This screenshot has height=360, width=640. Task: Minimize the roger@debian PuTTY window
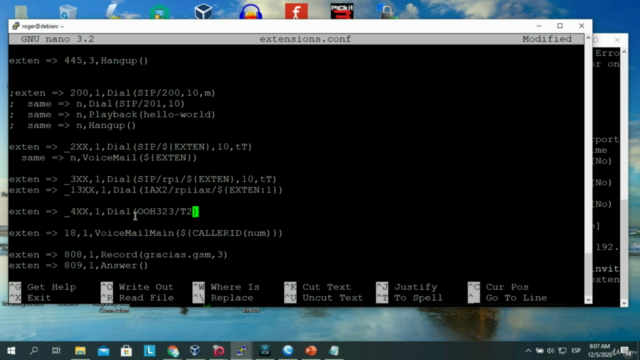(x=539, y=26)
